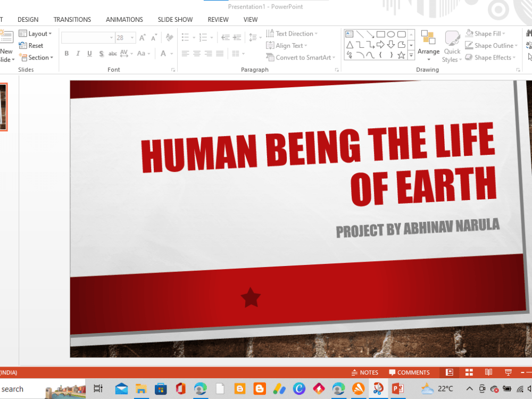
Task: Select the Triangle shape
Action: pos(350,45)
